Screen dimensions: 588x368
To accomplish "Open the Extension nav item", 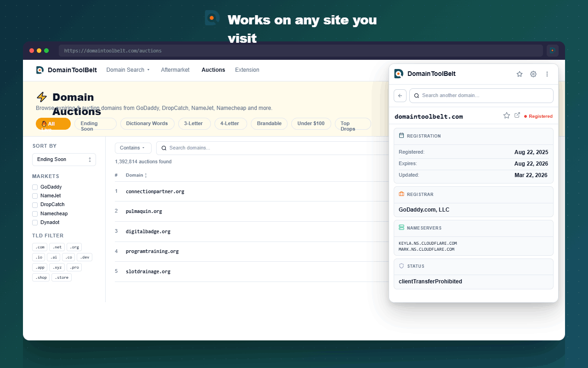I will tap(247, 70).
